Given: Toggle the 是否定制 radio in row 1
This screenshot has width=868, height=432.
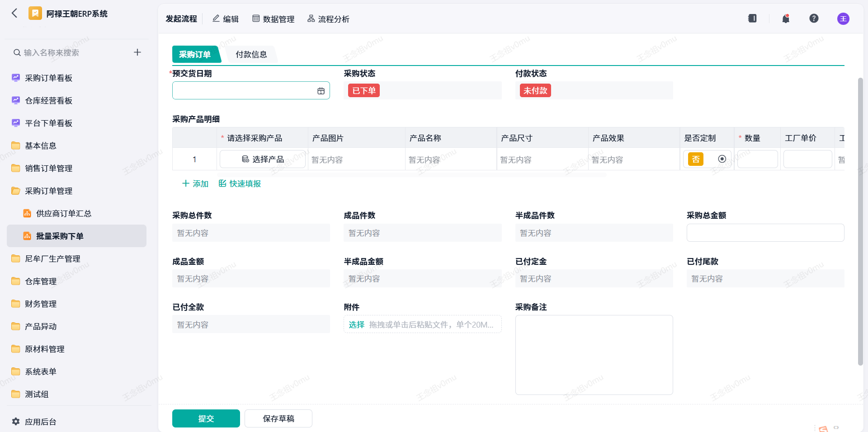Looking at the screenshot, I should coord(722,159).
